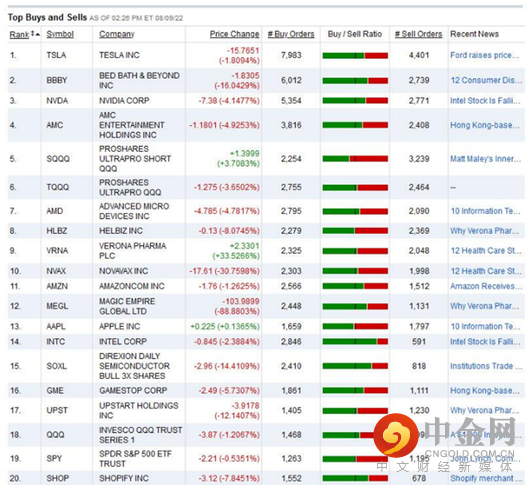
Task: Click company name 'BED BATH & BEYOND INC'
Action: 139,80
